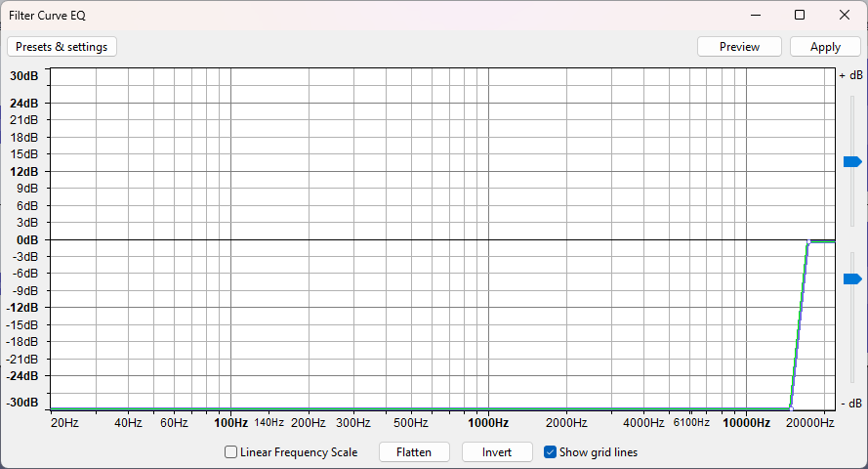
Task: Grab the lower -dB range slider handle
Action: click(852, 278)
